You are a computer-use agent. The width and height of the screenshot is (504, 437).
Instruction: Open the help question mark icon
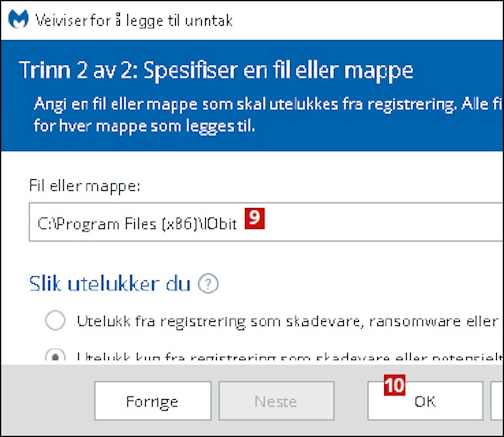pos(208,284)
